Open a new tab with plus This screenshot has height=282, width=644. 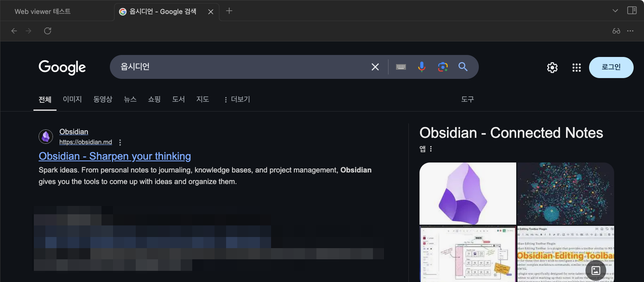pyautogui.click(x=229, y=11)
